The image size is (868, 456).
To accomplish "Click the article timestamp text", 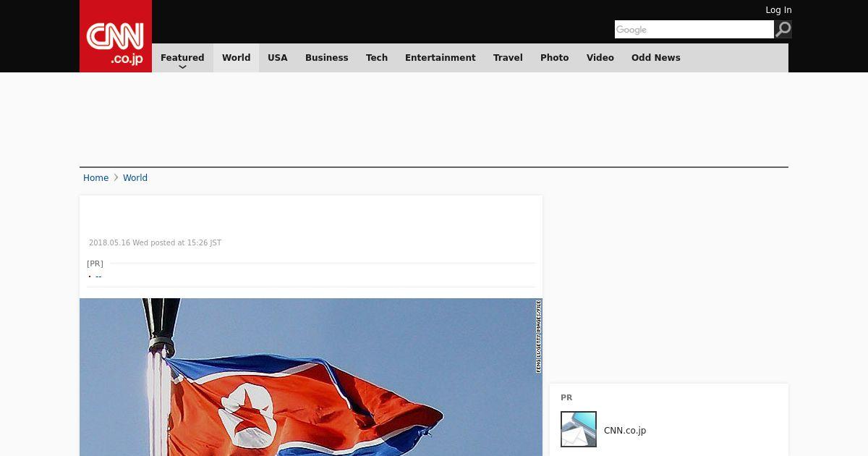I will click(x=155, y=243).
